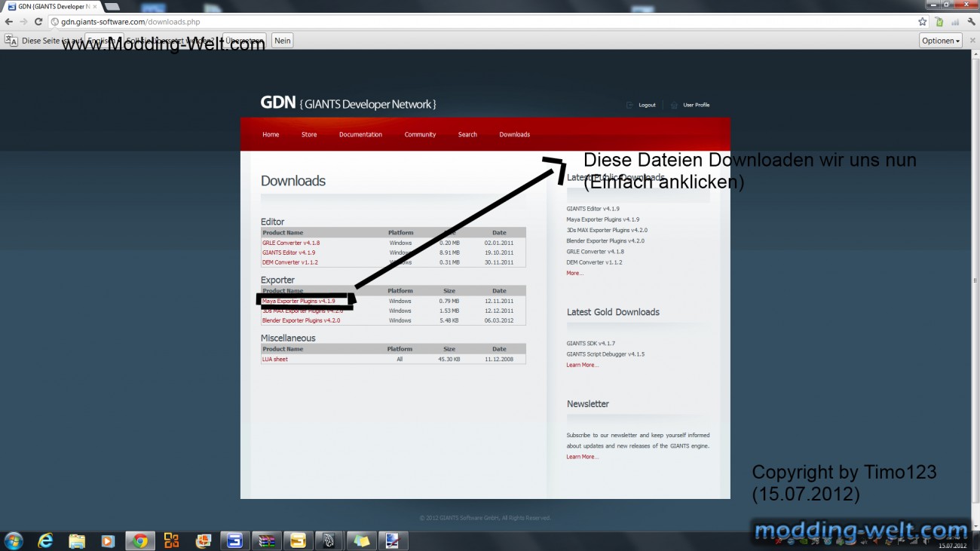Screen dimensions: 980x551
Task: Click the Logout link
Action: pyautogui.click(x=647, y=105)
